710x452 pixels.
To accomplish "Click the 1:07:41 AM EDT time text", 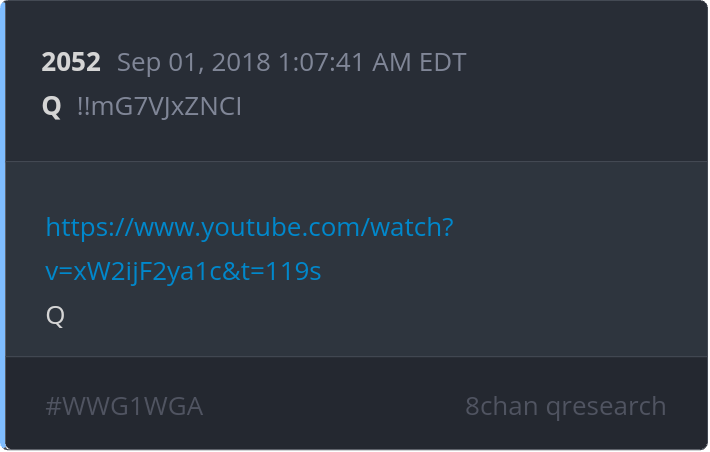I will tap(372, 62).
